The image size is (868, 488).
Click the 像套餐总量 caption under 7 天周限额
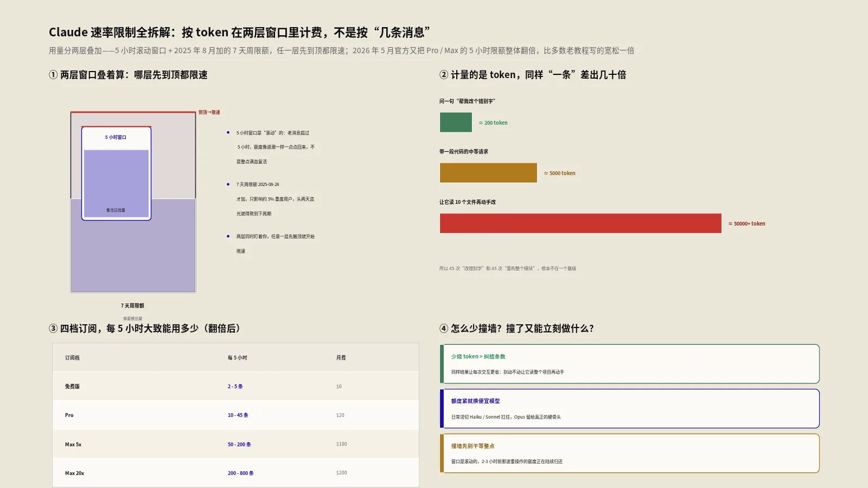click(132, 319)
